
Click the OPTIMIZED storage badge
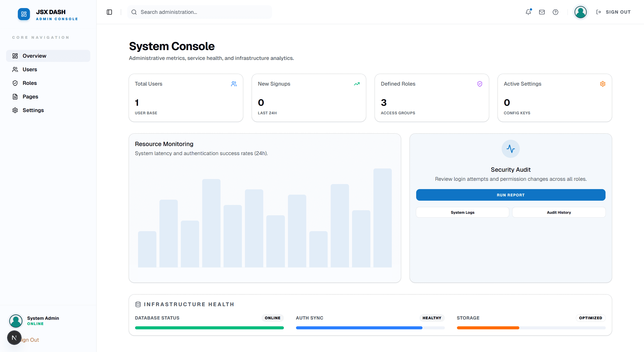click(x=590, y=318)
